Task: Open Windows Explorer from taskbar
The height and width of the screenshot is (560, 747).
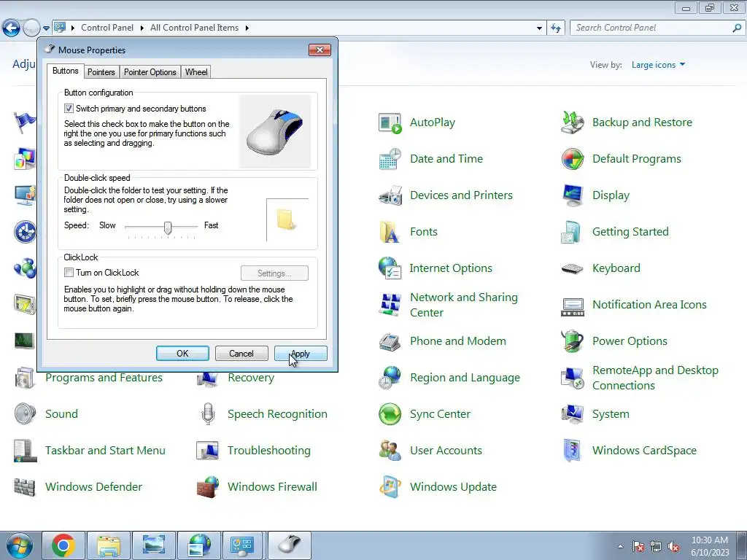Action: (108, 545)
